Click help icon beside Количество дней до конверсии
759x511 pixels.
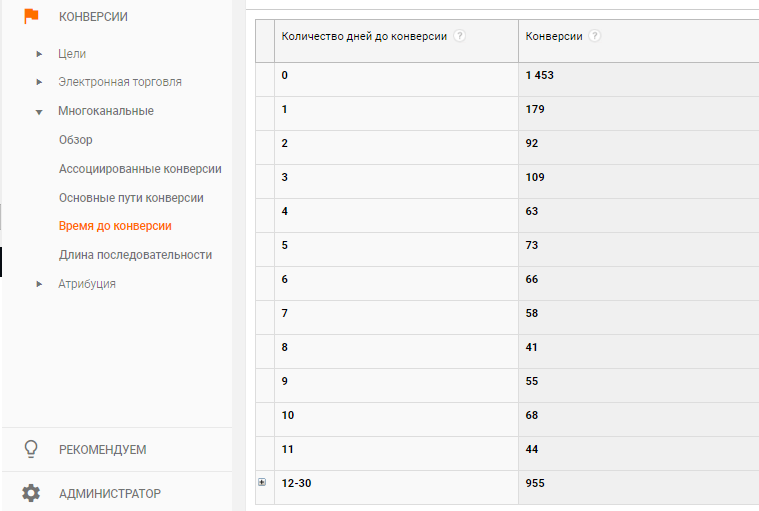pos(459,36)
